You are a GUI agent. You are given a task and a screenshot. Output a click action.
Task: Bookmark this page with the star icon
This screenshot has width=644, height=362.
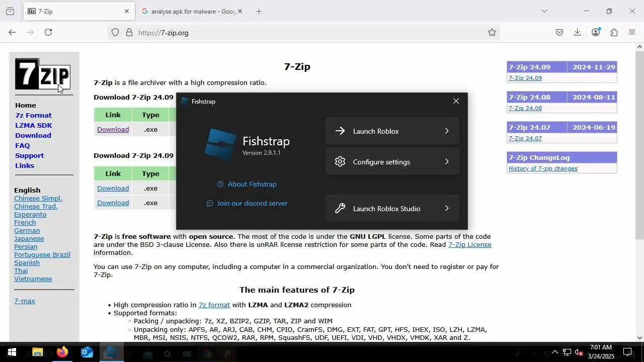click(492, 32)
